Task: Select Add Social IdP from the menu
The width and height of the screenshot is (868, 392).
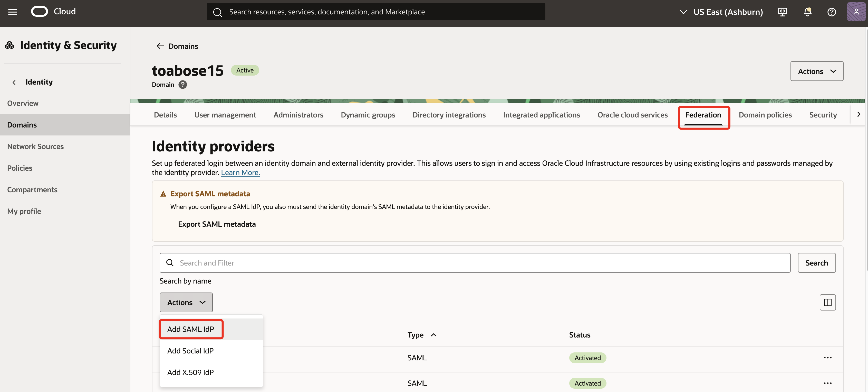Action: 190,351
